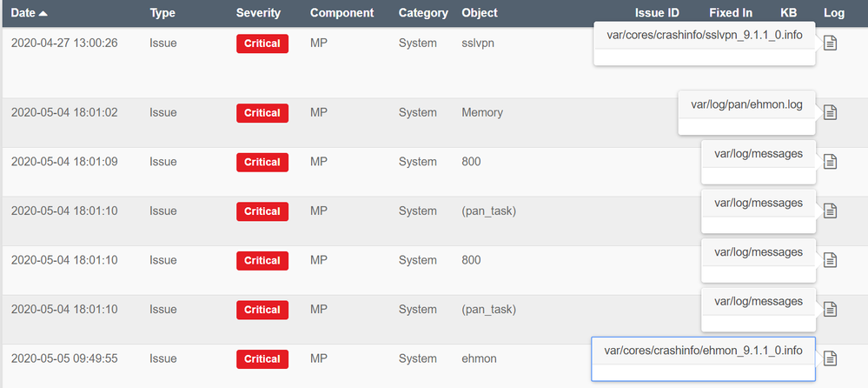Sort by the Category column

point(423,13)
